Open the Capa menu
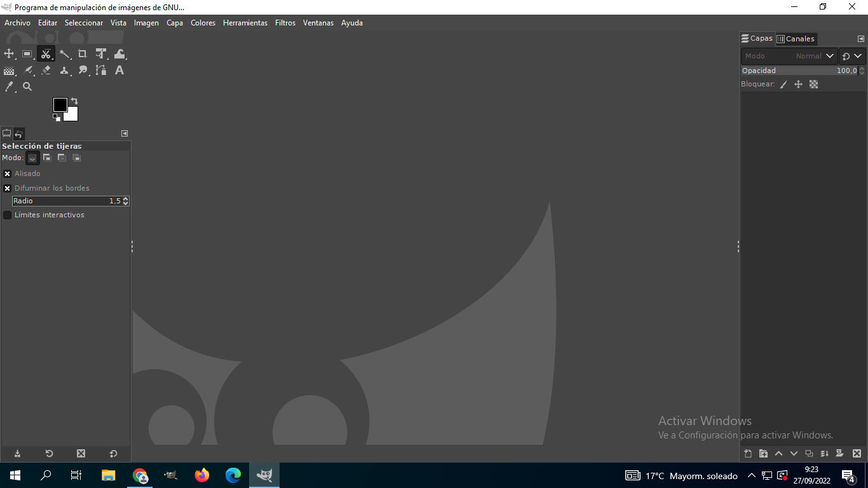The image size is (868, 488). (175, 23)
